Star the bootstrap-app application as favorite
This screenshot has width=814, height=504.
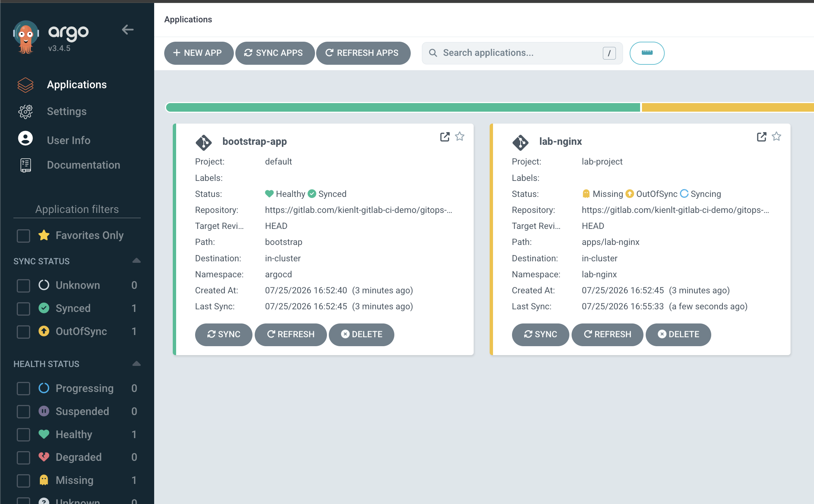point(460,137)
